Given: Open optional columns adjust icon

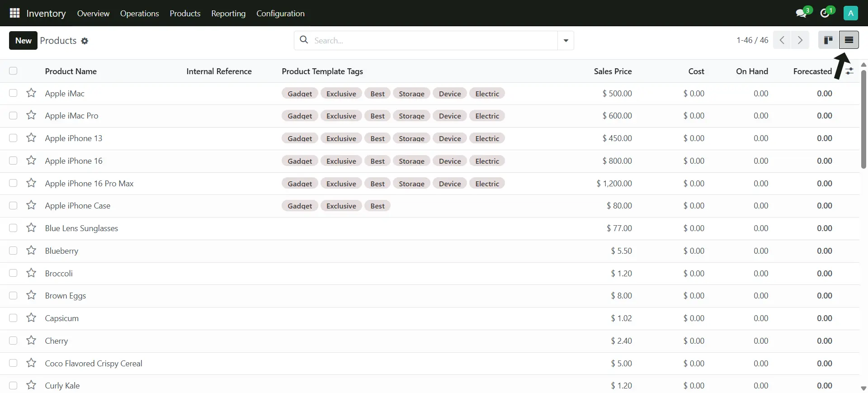Looking at the screenshot, I should click(x=850, y=71).
